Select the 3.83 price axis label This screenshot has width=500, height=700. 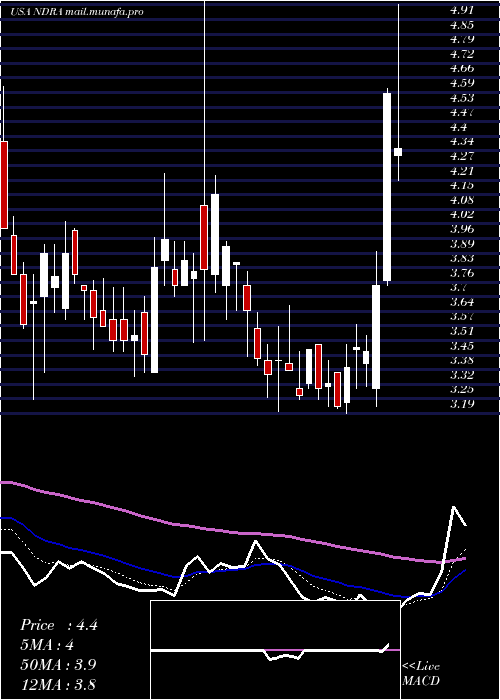pyautogui.click(x=461, y=258)
